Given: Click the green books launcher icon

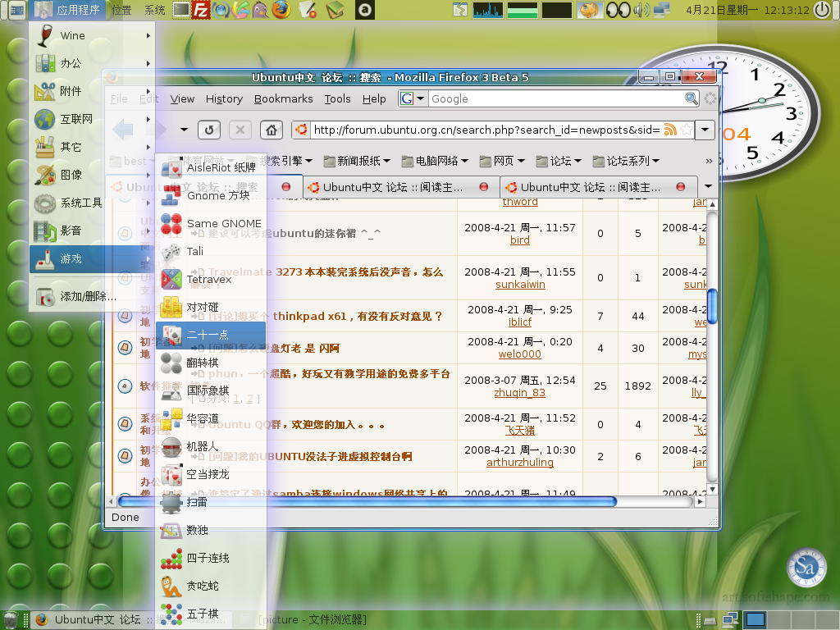Looking at the screenshot, I should pyautogui.click(x=336, y=10).
